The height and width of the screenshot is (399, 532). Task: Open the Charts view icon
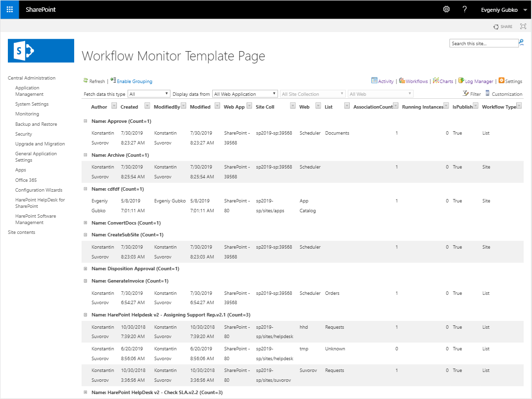click(x=436, y=81)
